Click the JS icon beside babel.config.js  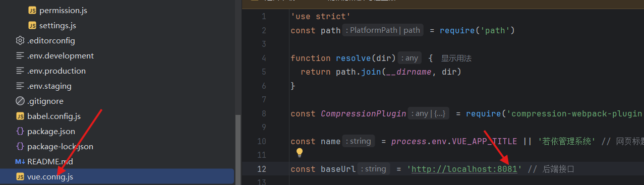pos(20,116)
